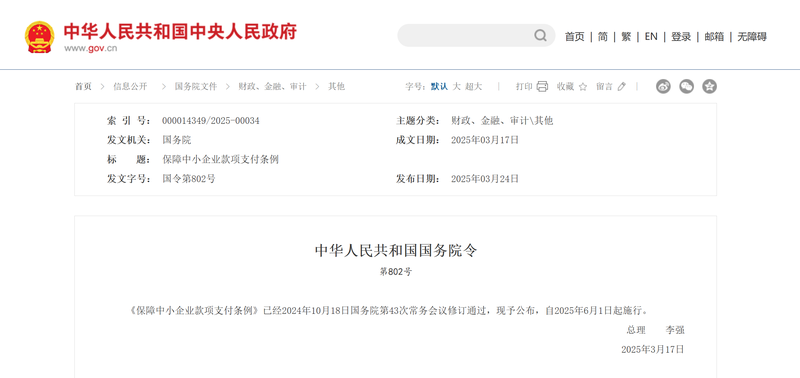This screenshot has width=800, height=378.
Task: Set font size to 默认
Action: click(439, 87)
